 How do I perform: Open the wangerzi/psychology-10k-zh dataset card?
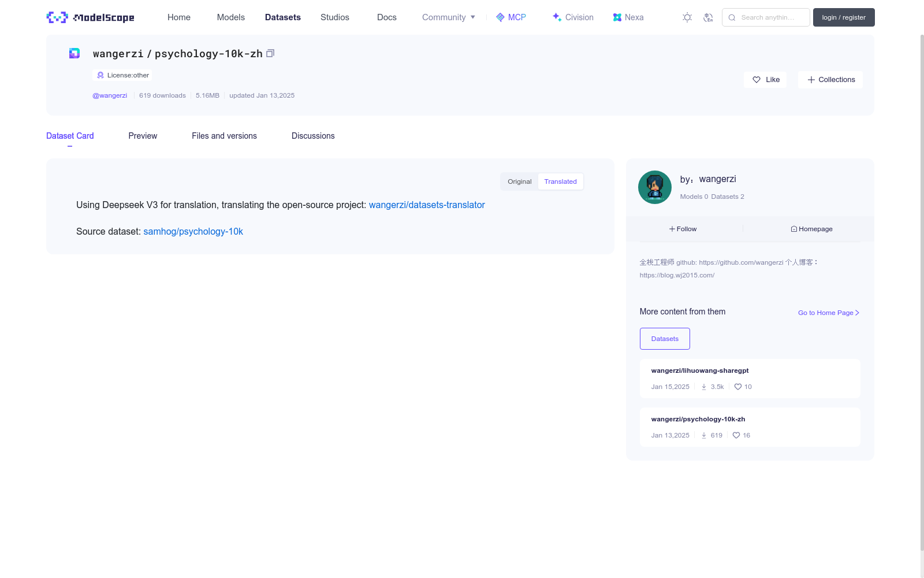(750, 427)
